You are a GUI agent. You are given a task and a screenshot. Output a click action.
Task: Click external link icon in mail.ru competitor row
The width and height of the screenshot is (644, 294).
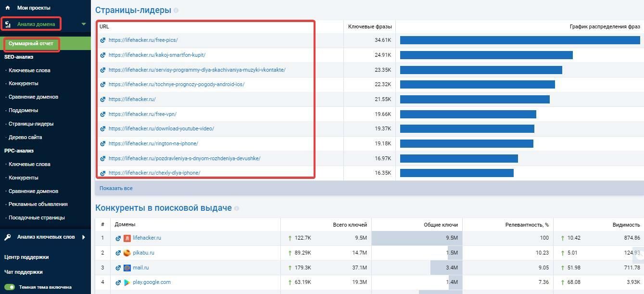click(x=118, y=268)
